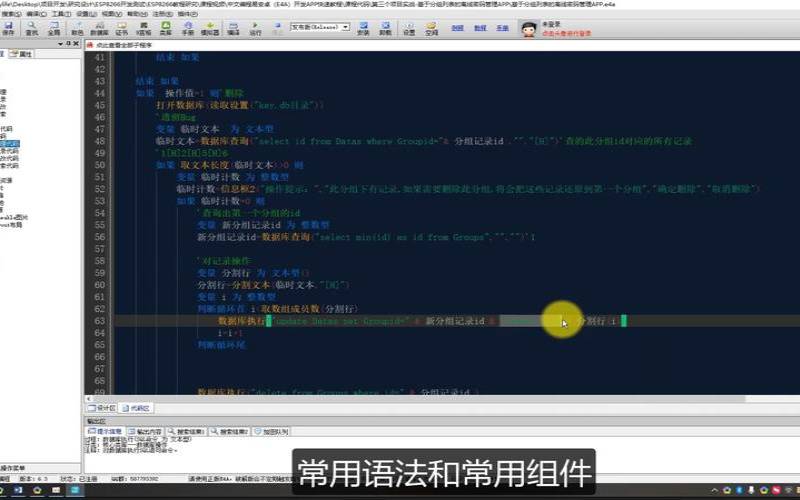Open the 证书 (certificate) tool
This screenshot has width=800, height=500.
point(121,28)
